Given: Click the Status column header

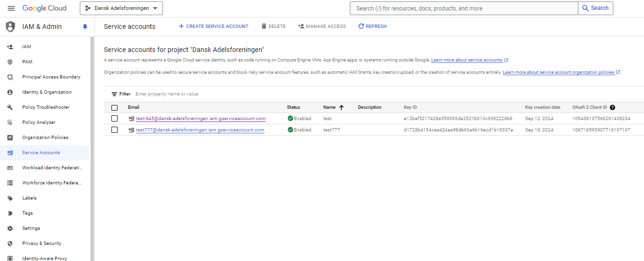Looking at the screenshot, I should coord(294,107).
